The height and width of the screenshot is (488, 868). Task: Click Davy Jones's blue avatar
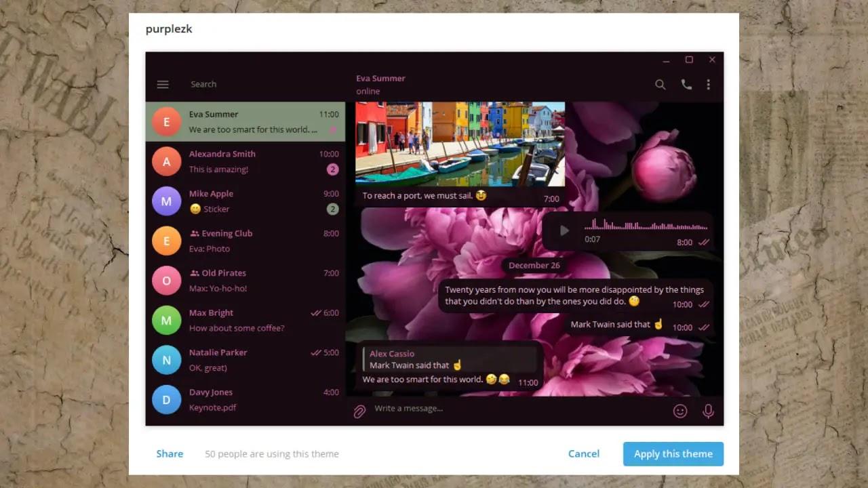(166, 399)
